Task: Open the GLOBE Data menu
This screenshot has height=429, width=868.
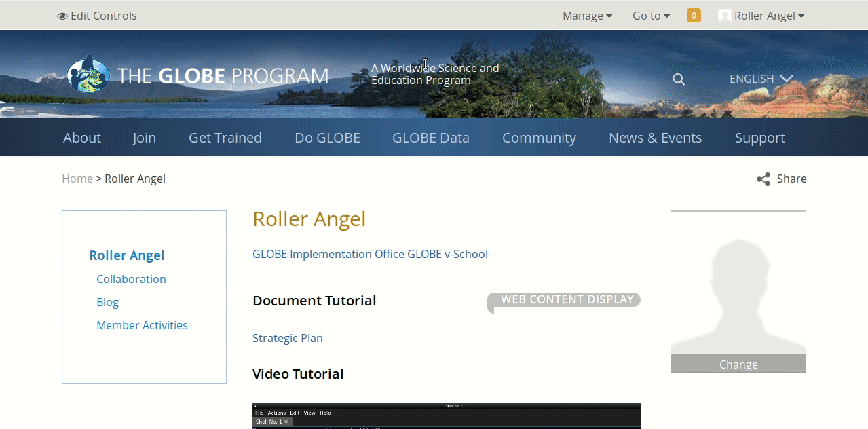Action: click(x=431, y=138)
